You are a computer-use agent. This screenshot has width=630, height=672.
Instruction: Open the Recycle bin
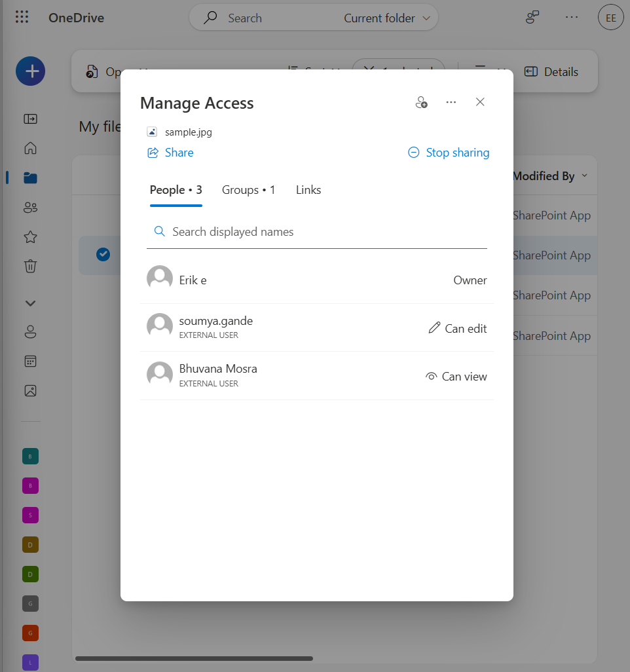coord(30,266)
